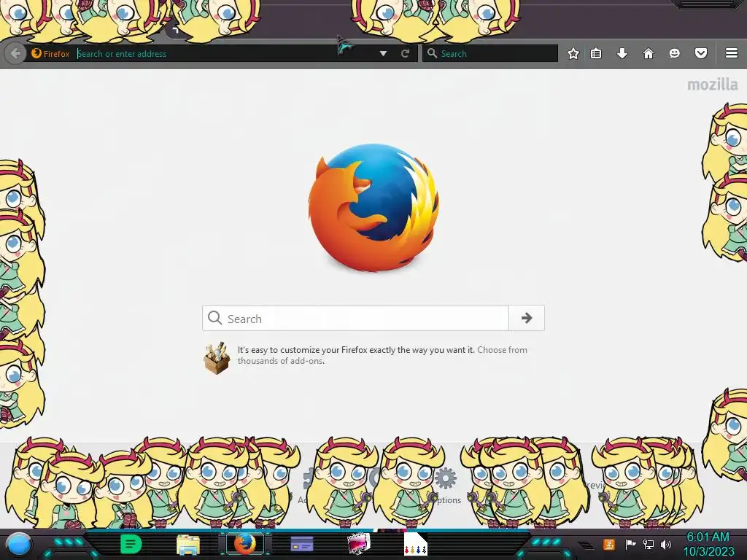Bookmark this page with the star icon

[573, 53]
